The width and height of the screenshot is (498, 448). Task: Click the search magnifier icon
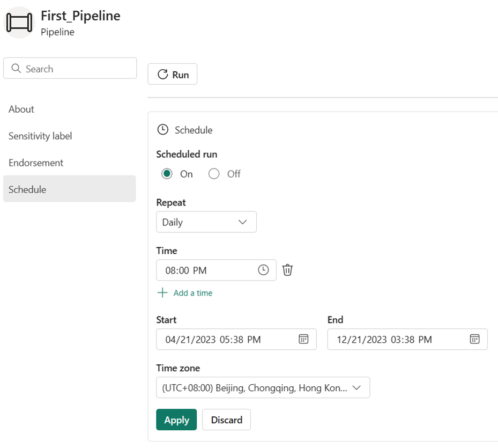[16, 68]
